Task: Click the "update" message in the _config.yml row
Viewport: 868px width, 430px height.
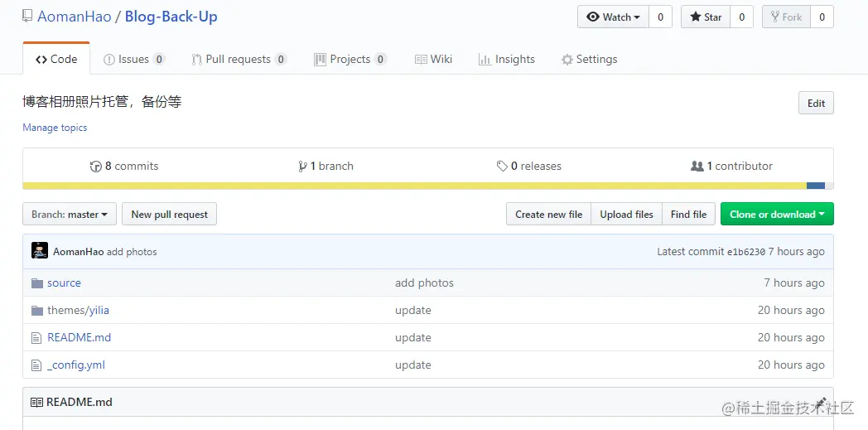Action: tap(413, 365)
